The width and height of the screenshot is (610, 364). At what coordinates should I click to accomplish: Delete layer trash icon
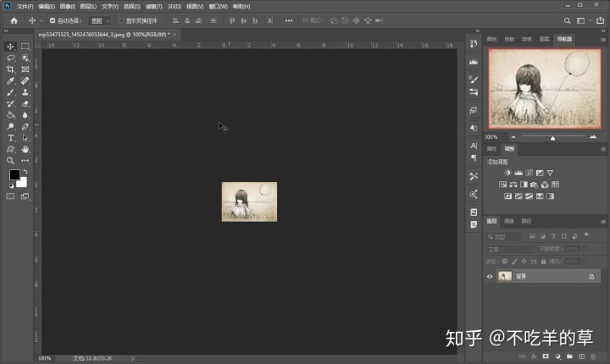click(x=593, y=356)
